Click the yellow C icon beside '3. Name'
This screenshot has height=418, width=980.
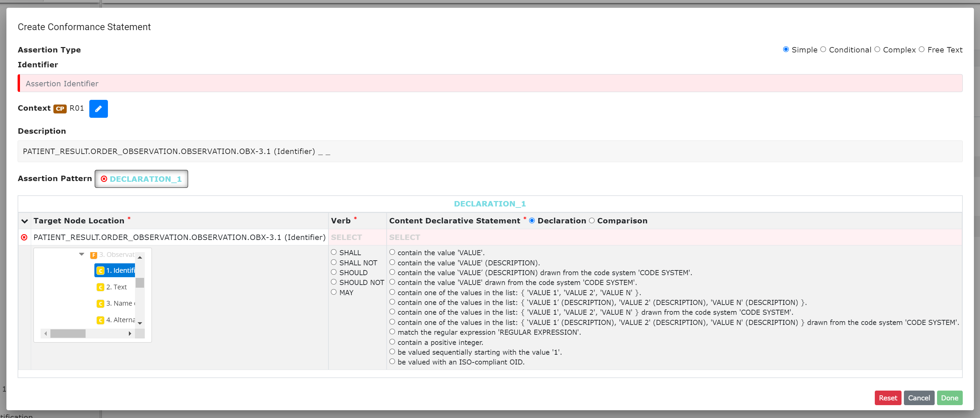100,303
